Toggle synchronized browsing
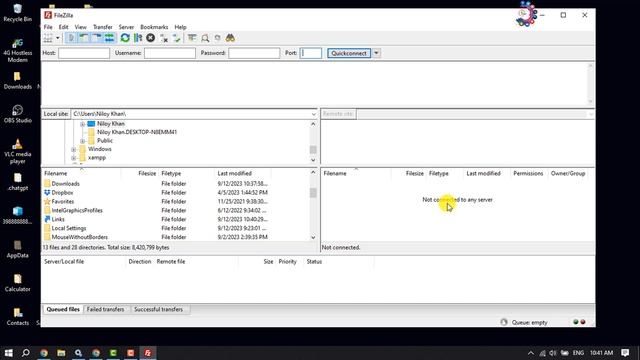 pyautogui.click(x=218, y=38)
